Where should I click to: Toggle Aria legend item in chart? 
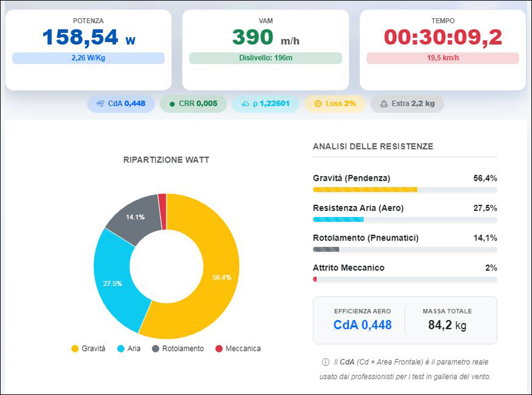pyautogui.click(x=129, y=348)
